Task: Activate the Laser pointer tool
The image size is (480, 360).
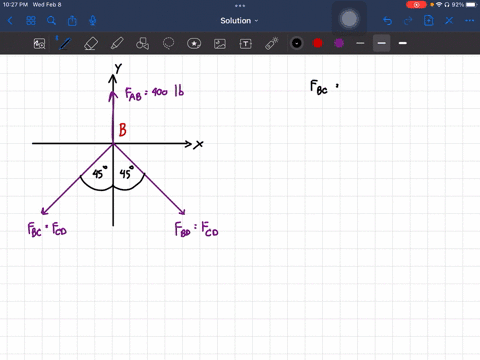Action: [x=272, y=44]
